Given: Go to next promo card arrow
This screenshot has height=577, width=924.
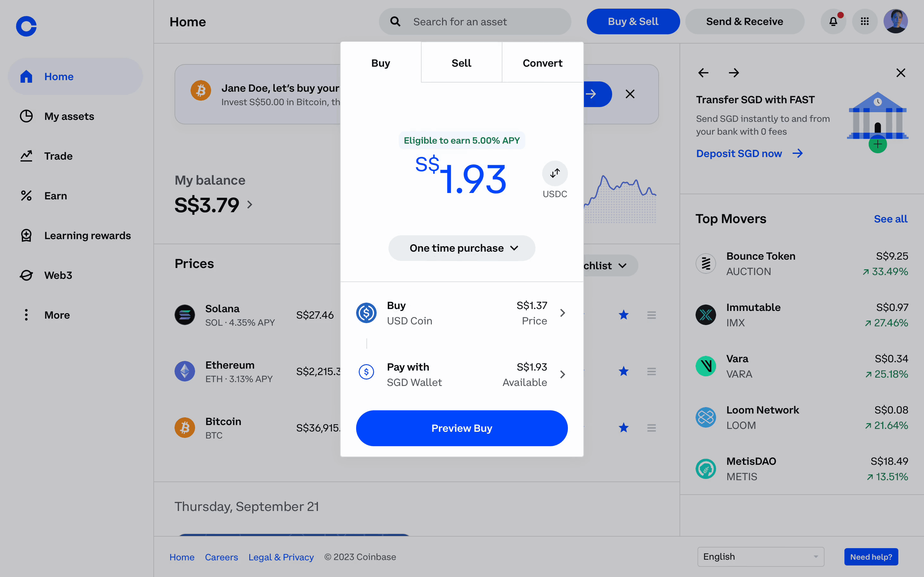Looking at the screenshot, I should pos(733,73).
